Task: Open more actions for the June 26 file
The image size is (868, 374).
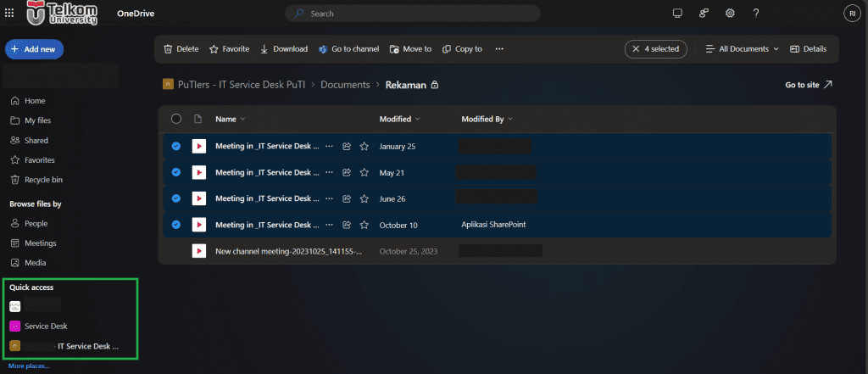Action: (x=330, y=198)
